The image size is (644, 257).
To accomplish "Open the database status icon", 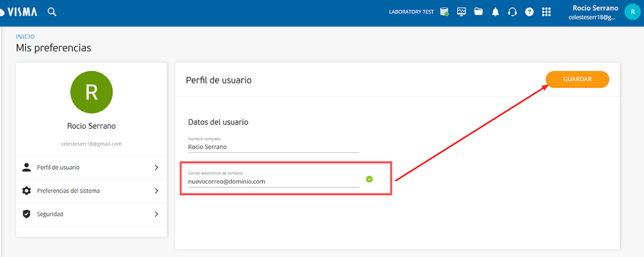I will tap(444, 12).
